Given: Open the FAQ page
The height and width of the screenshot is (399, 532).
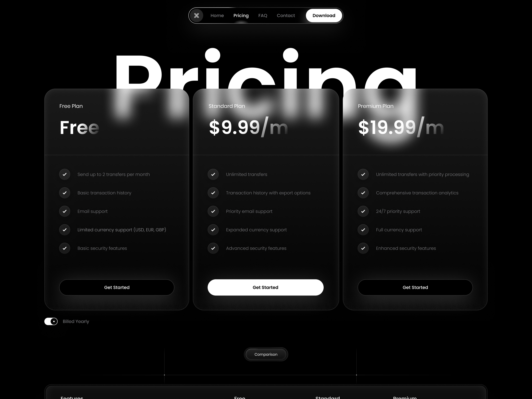Looking at the screenshot, I should point(263,16).
